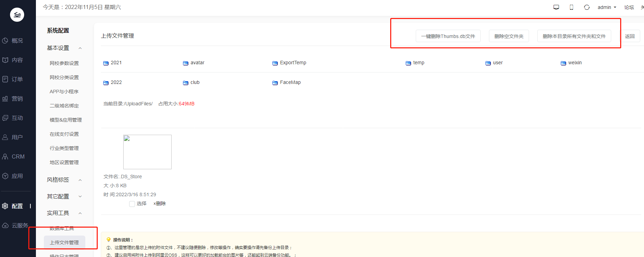Open 在线支付设置 menu item
Image resolution: width=644 pixels, height=257 pixels.
[x=64, y=134]
